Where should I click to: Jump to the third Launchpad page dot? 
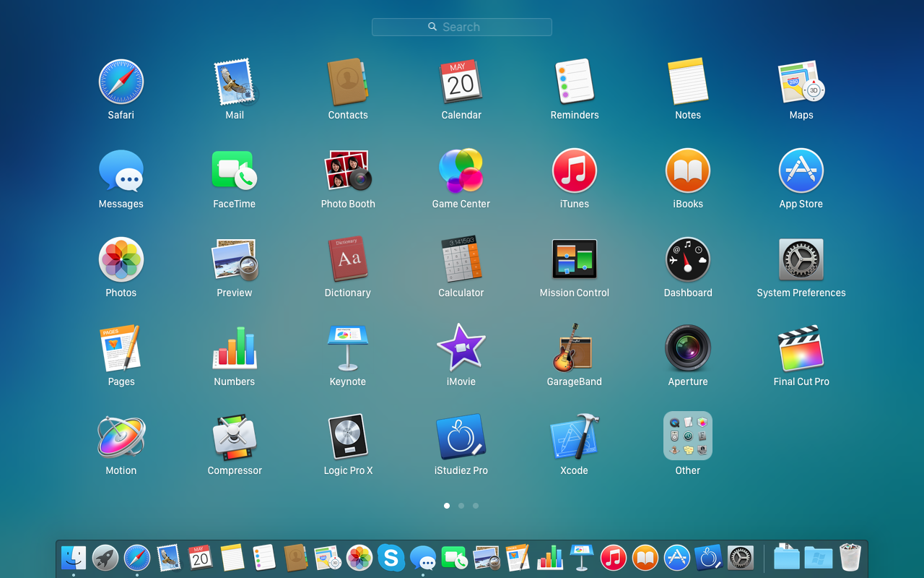tap(476, 506)
